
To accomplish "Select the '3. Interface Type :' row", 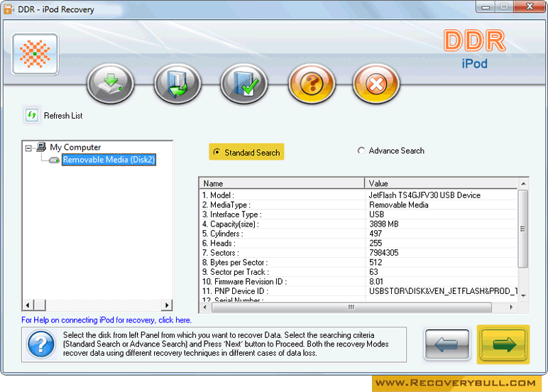I will pos(358,214).
